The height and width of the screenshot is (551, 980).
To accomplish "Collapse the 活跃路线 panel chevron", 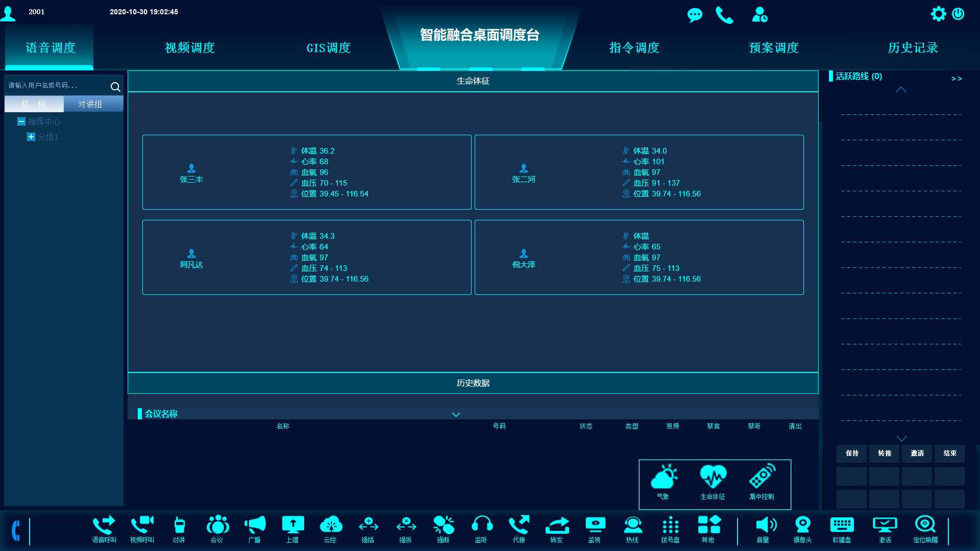I will pos(901,89).
